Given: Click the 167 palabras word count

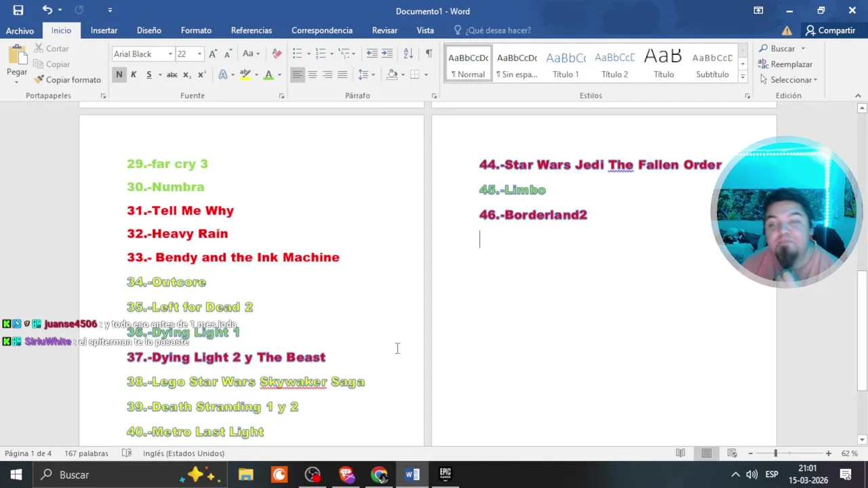Looking at the screenshot, I should click(86, 453).
